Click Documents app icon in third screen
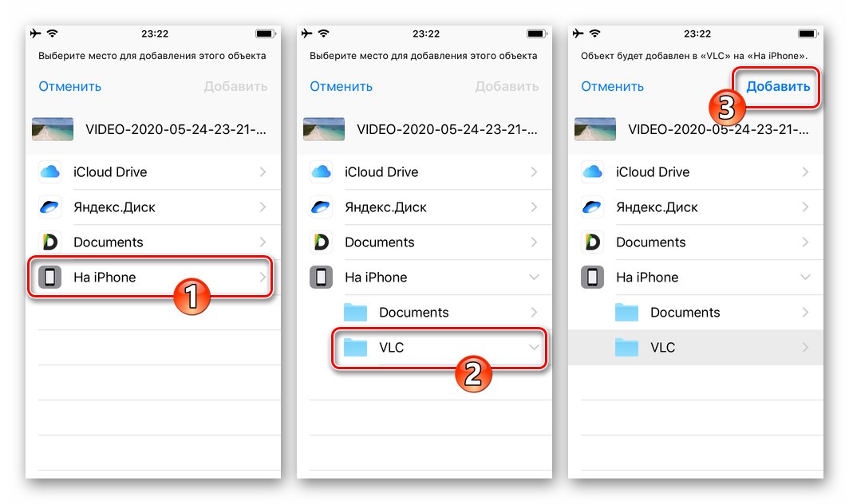The image size is (849, 504). point(592,242)
